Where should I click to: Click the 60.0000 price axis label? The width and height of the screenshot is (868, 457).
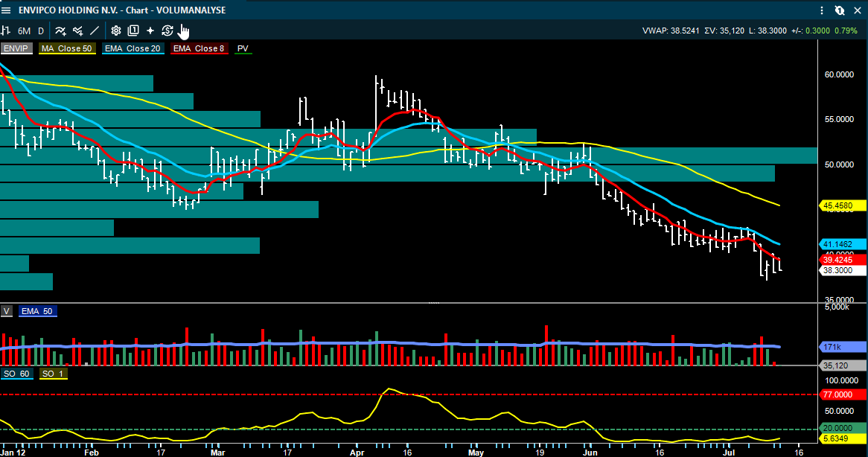tap(839, 74)
